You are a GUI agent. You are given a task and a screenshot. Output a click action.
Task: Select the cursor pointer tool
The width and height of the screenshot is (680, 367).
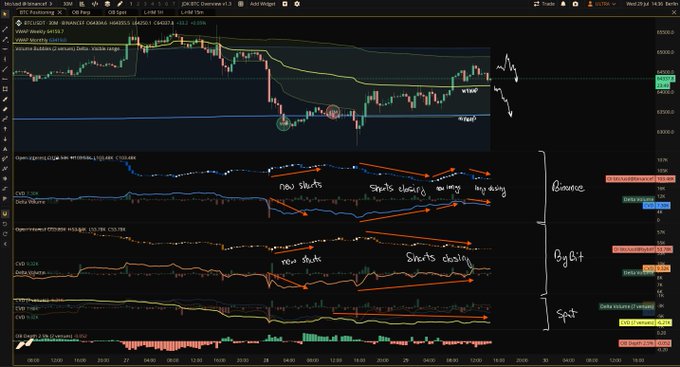point(5,14)
